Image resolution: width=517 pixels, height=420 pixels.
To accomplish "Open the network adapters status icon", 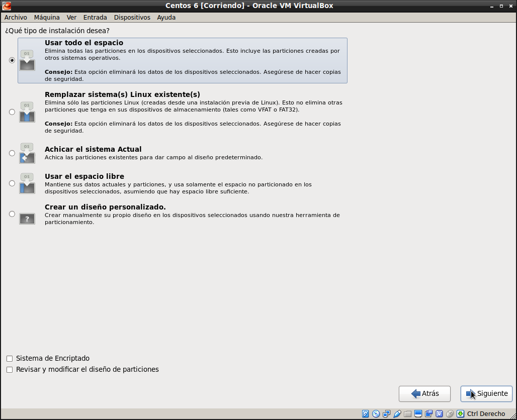I will 386,414.
